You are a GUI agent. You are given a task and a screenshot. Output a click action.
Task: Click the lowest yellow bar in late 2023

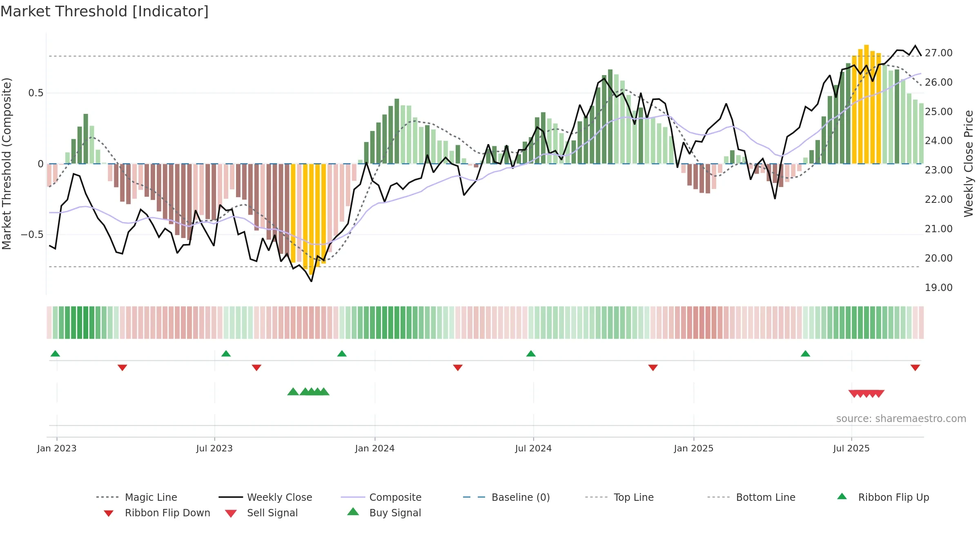pos(311,219)
